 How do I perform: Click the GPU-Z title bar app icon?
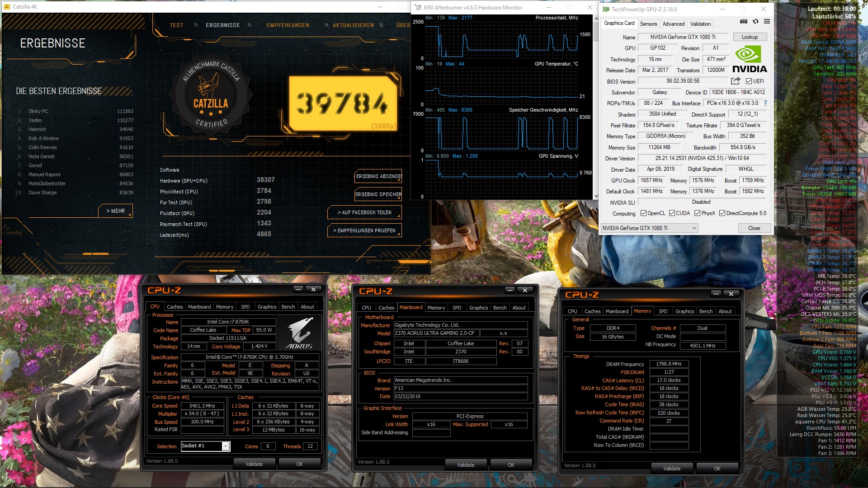pyautogui.click(x=606, y=9)
